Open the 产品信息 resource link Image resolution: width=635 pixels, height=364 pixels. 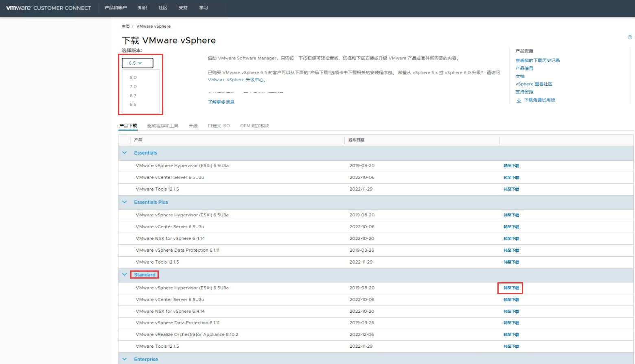pyautogui.click(x=524, y=68)
